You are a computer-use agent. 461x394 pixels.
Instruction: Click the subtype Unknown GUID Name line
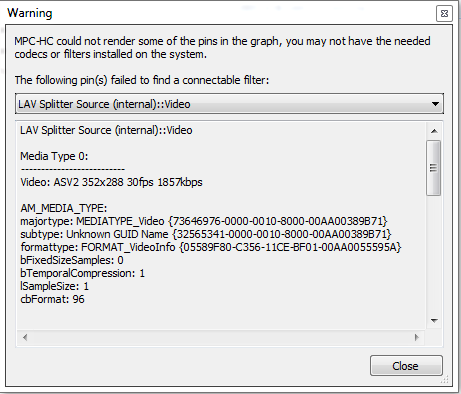205,234
